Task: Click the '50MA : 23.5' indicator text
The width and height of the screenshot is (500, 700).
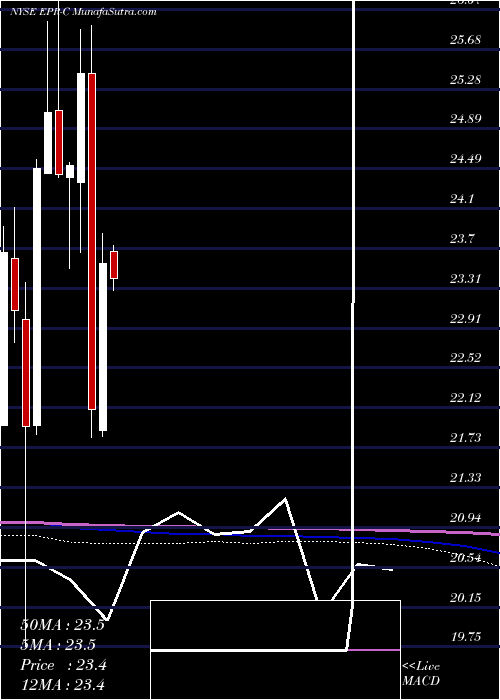Action: 62,625
